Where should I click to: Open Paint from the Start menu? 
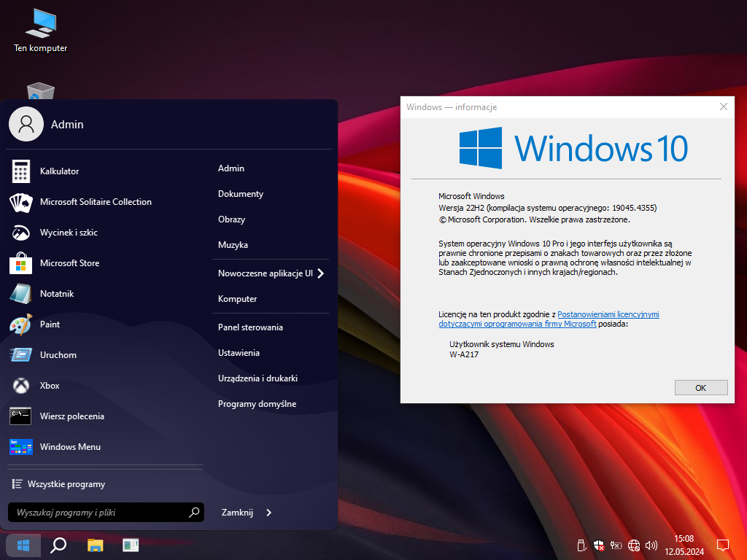pos(50,324)
